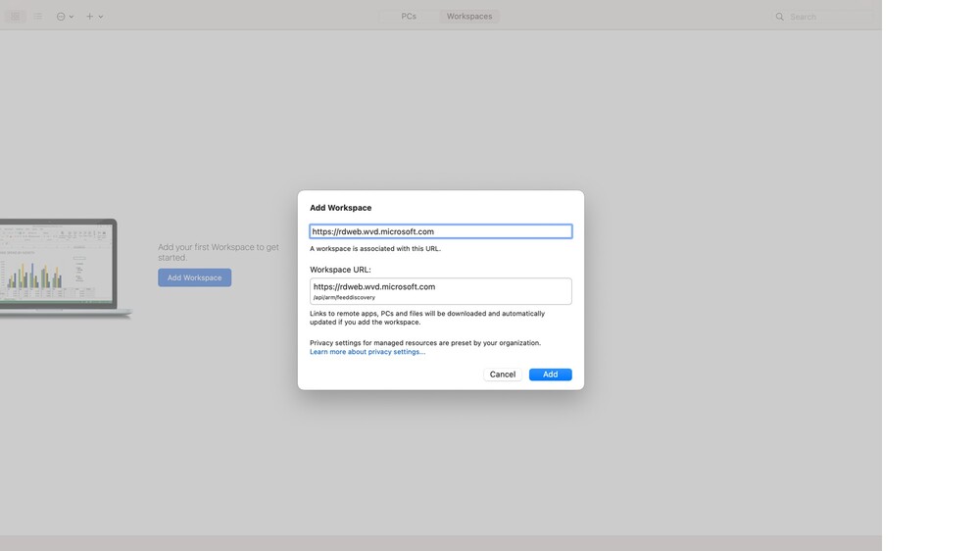The width and height of the screenshot is (980, 551).
Task: Switch to grid view in toolbar
Action: 15,17
